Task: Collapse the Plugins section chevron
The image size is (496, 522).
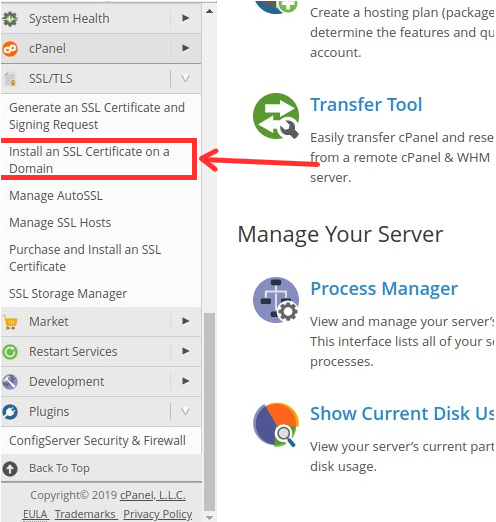Action: pyautogui.click(x=186, y=412)
